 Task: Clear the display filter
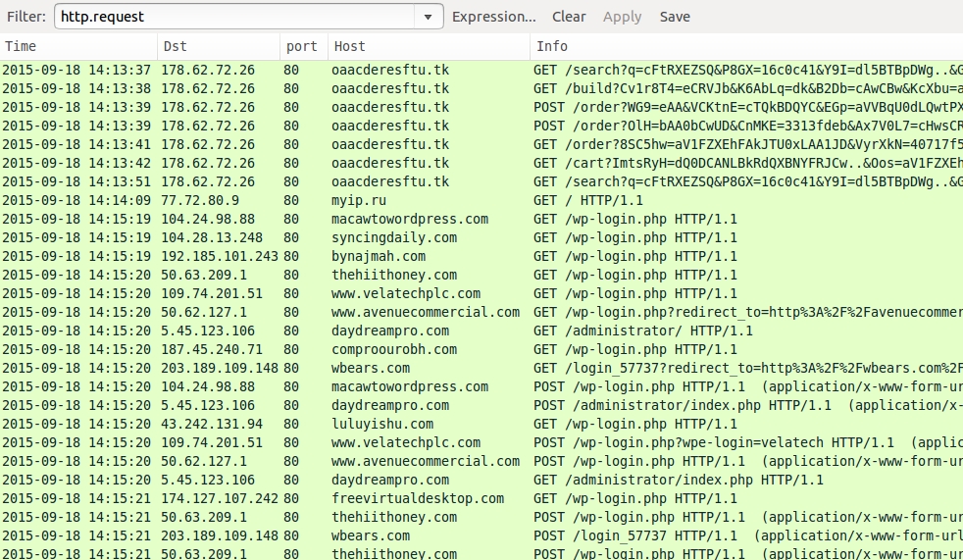[569, 17]
